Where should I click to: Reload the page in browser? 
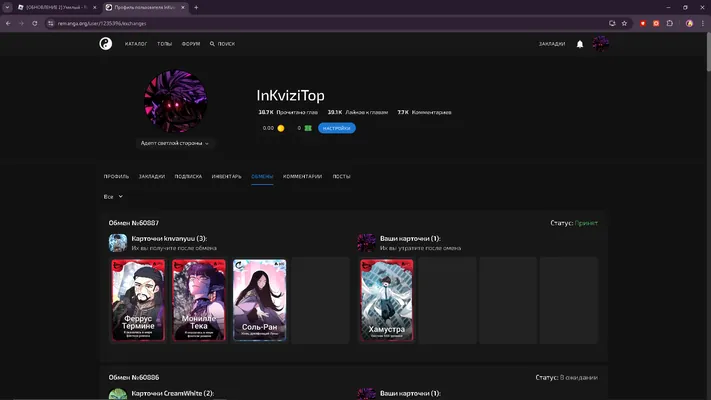click(x=34, y=23)
